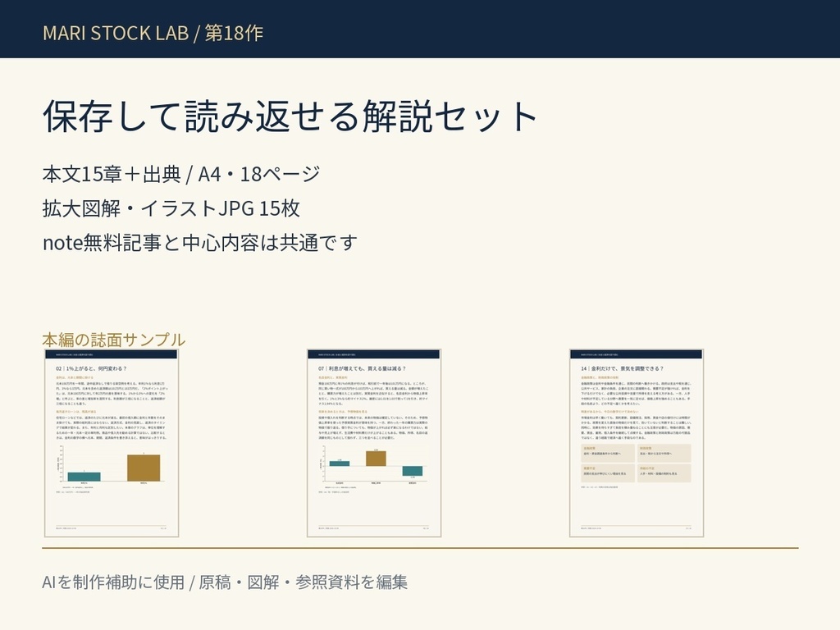Viewport: 840px width, 630px height.
Task: Click the 'MARI STOCK LAB / 第18作' header text
Action: point(153,33)
